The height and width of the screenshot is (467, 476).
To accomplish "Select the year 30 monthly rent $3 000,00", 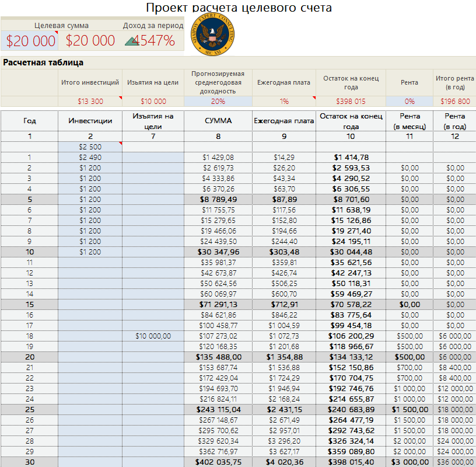I will coord(409,462).
